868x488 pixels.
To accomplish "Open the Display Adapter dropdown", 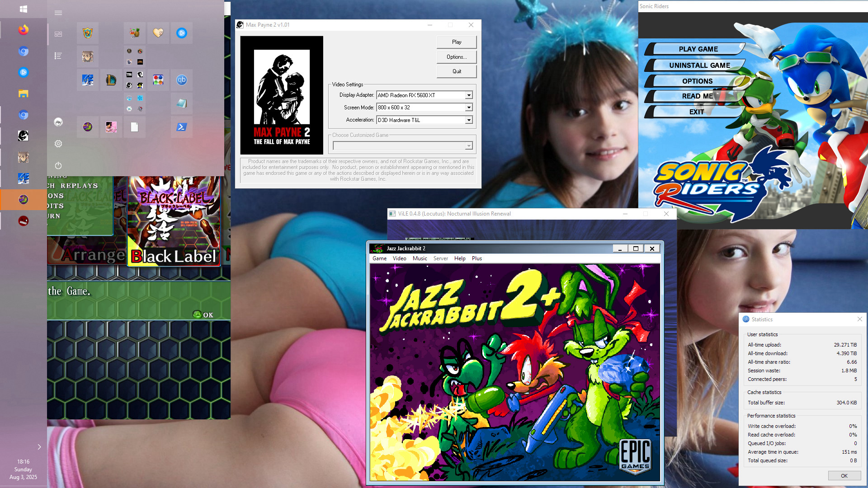I will 469,95.
